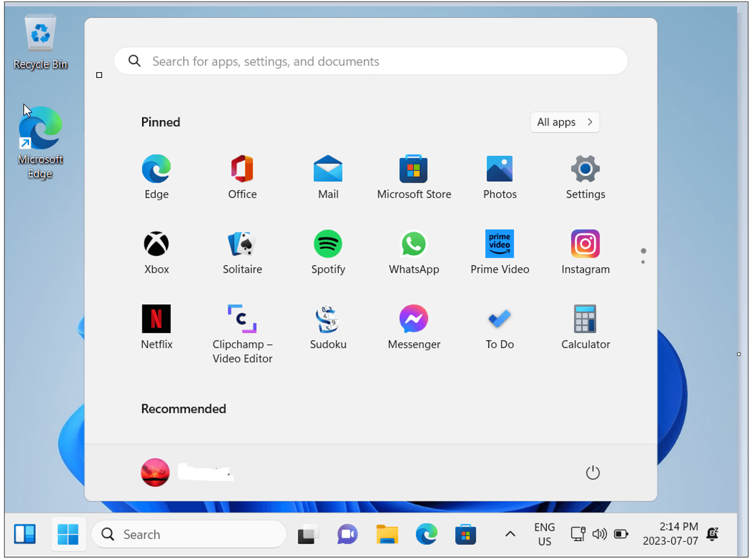Open the Mail app

point(328,177)
